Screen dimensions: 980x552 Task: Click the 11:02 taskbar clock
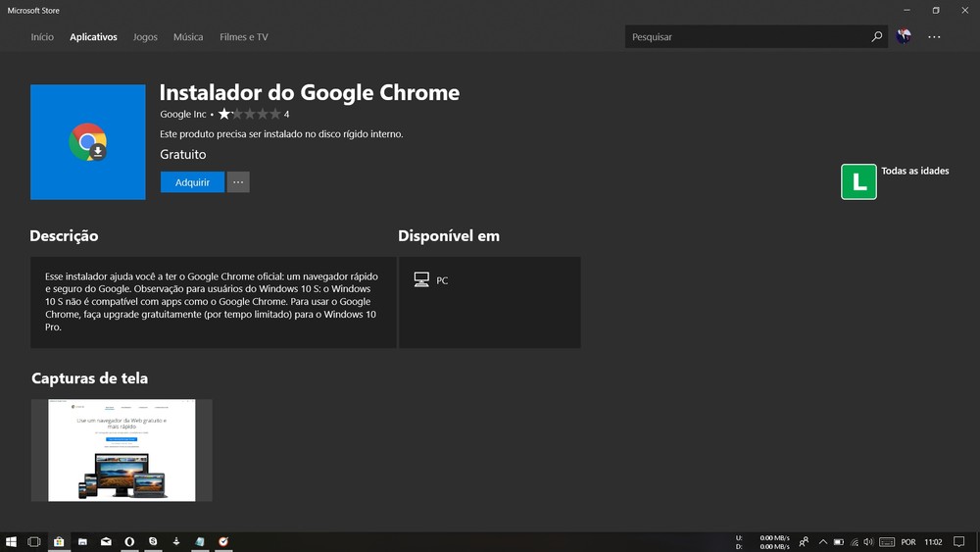[933, 542]
